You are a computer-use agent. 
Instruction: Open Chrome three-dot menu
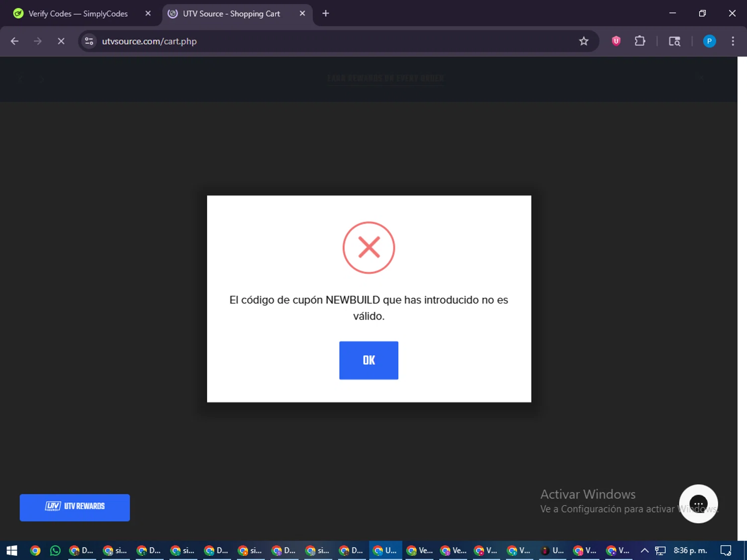(x=733, y=41)
